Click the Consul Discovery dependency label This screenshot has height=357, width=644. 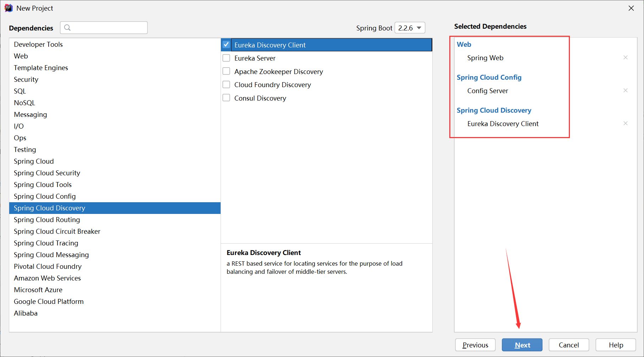(260, 98)
